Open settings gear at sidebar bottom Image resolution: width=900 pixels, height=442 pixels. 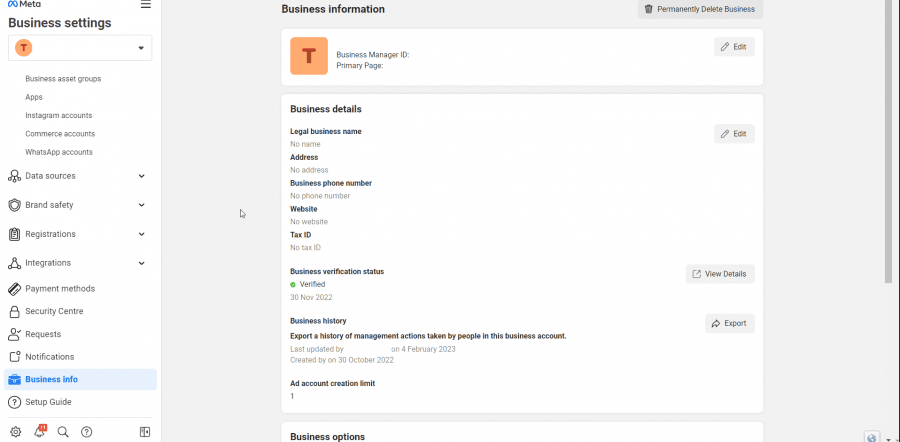[15, 432]
